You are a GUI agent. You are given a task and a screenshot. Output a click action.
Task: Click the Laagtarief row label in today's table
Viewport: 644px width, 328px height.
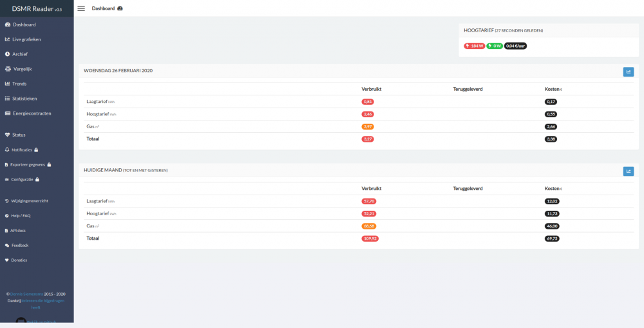pos(100,102)
